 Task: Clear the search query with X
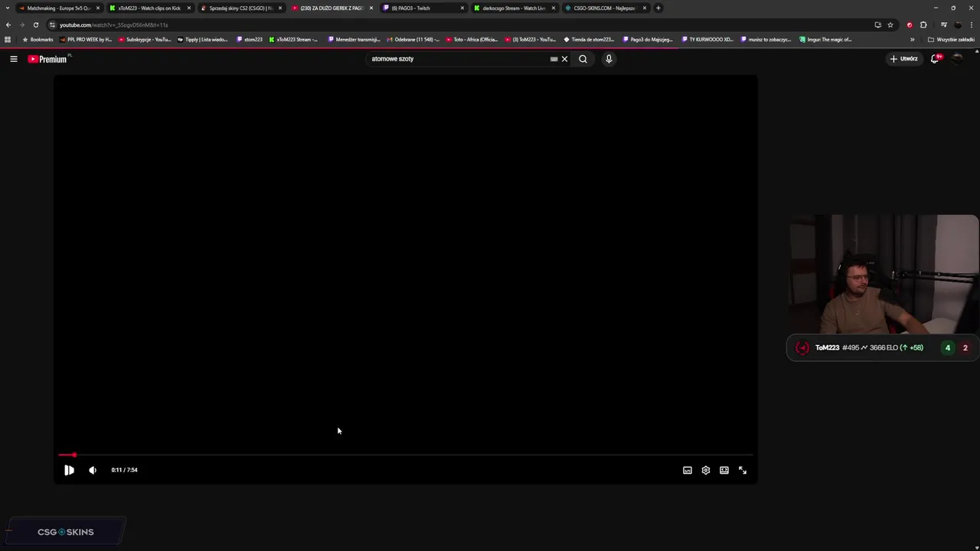coord(565,59)
